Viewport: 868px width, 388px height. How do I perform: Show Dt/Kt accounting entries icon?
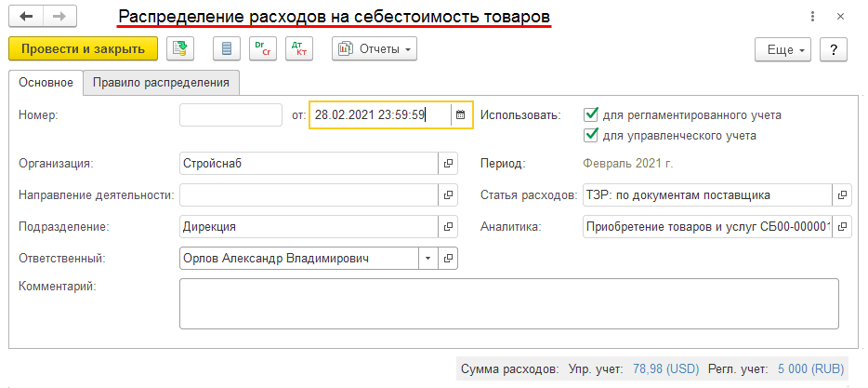tap(263, 48)
